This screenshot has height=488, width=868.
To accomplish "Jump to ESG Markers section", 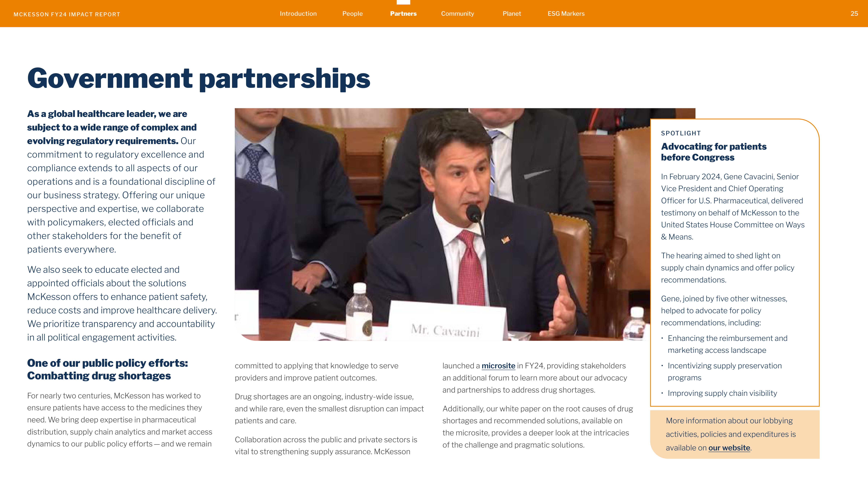I will click(566, 14).
